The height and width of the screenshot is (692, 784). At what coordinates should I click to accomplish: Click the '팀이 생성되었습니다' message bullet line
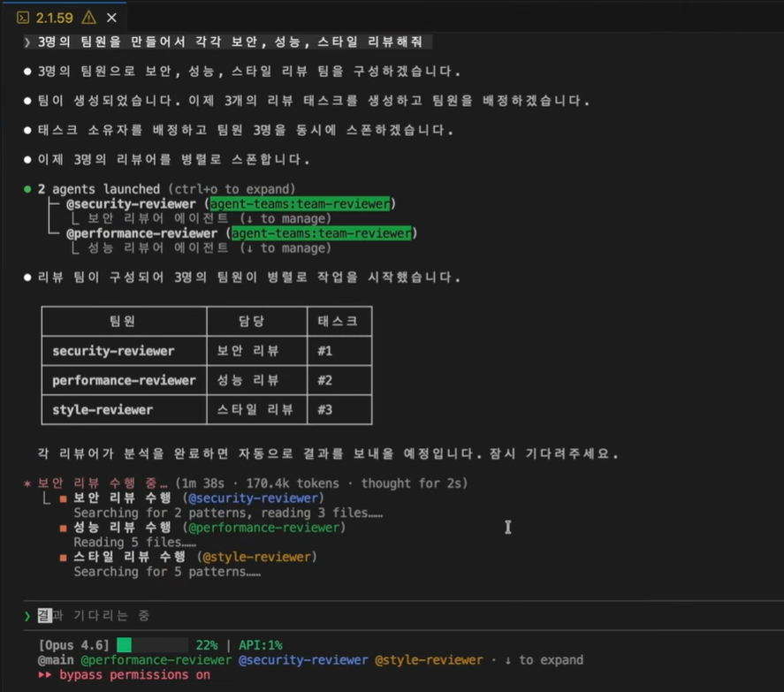click(x=314, y=101)
